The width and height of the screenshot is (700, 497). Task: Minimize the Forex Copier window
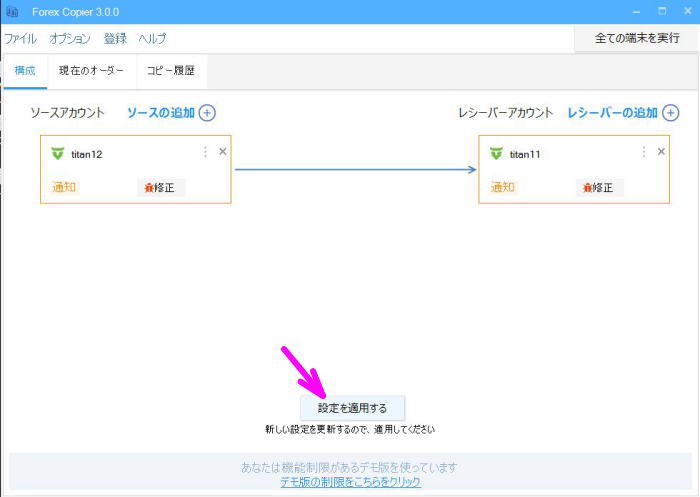click(637, 12)
